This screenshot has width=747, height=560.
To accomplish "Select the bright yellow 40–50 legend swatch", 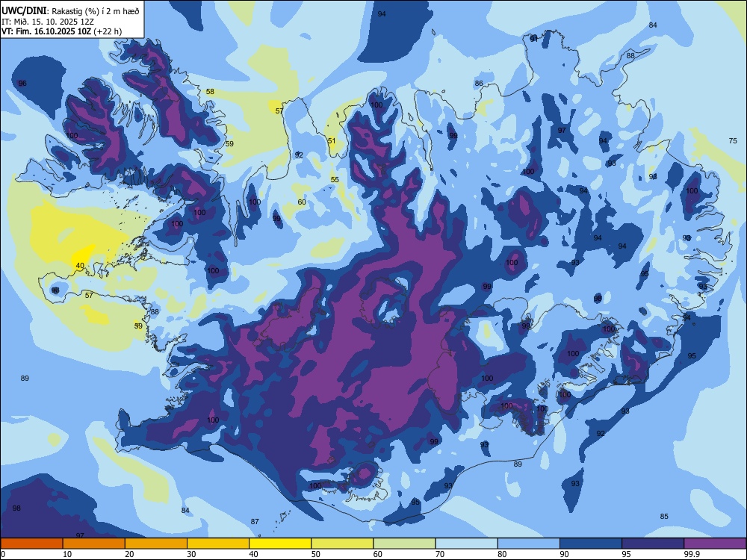I will pyautogui.click(x=280, y=544).
